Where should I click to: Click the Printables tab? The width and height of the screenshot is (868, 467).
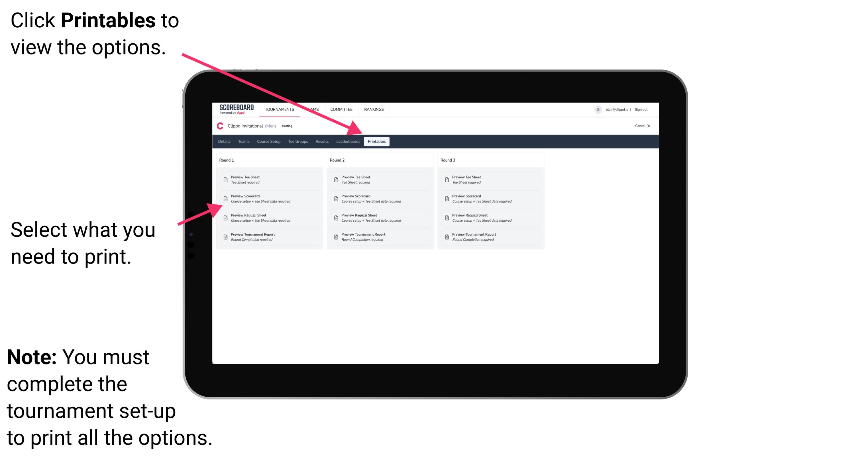click(x=377, y=142)
